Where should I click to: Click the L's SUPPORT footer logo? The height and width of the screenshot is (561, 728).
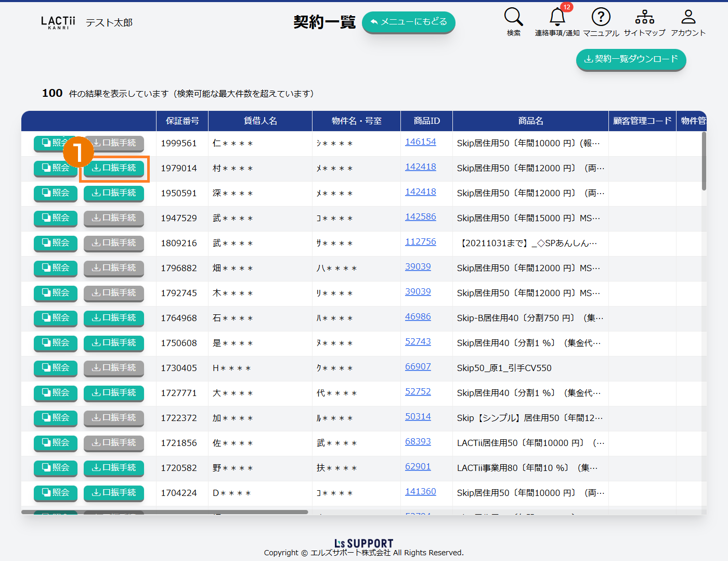tap(363, 543)
